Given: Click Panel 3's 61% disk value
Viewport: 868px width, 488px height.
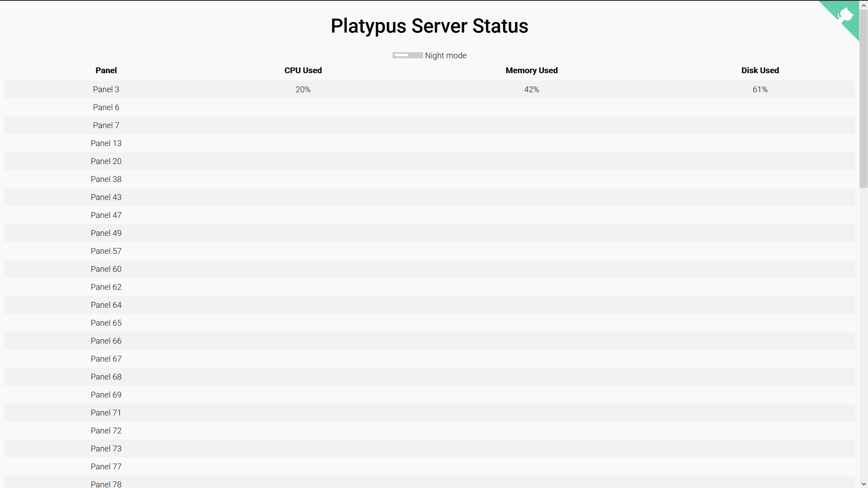Looking at the screenshot, I should (x=760, y=89).
